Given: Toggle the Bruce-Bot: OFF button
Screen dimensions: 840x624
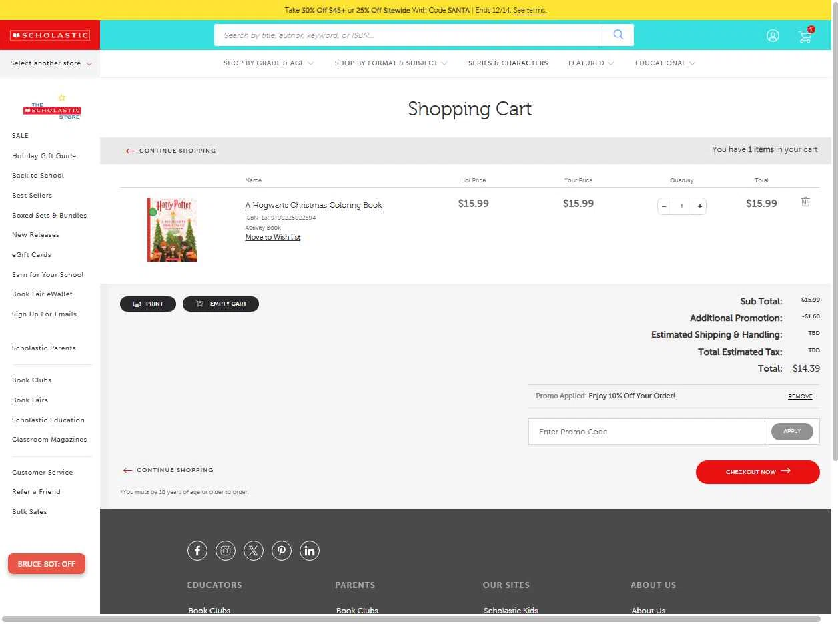Looking at the screenshot, I should [x=47, y=564].
